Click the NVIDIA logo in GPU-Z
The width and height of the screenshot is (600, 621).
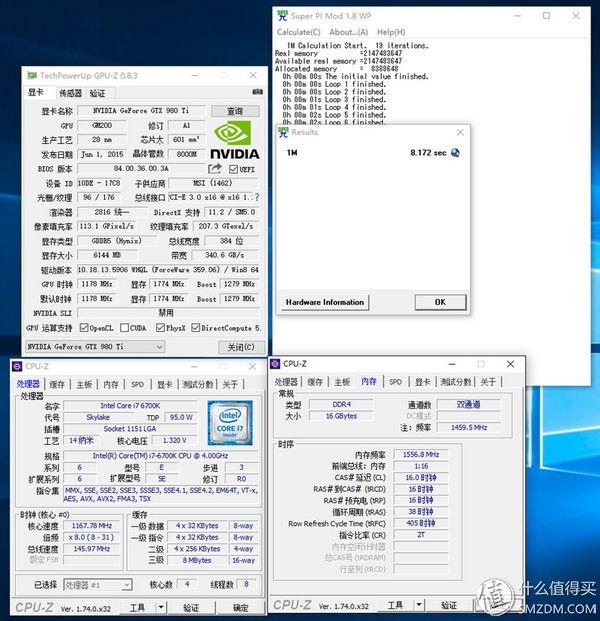click(x=235, y=140)
